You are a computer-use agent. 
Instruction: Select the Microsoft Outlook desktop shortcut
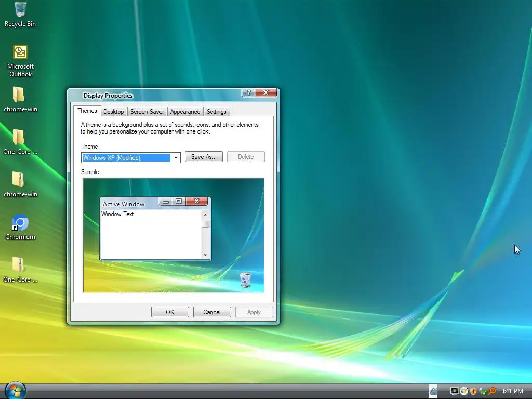pyautogui.click(x=20, y=61)
